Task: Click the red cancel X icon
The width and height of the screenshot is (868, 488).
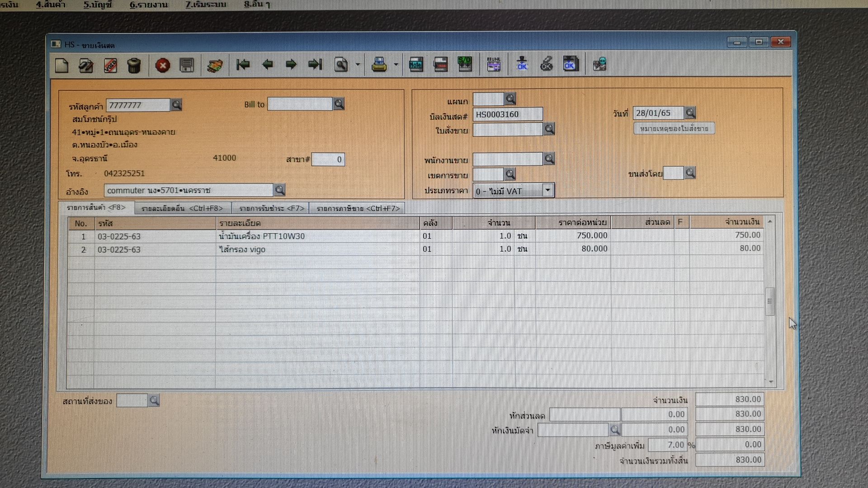Action: [163, 66]
